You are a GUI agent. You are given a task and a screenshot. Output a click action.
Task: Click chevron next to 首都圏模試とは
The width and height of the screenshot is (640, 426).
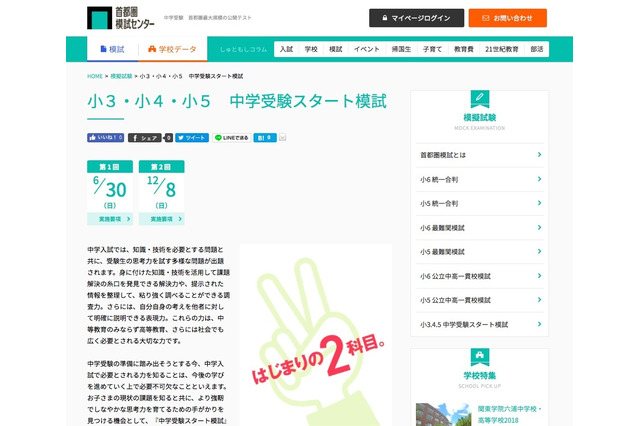point(540,155)
